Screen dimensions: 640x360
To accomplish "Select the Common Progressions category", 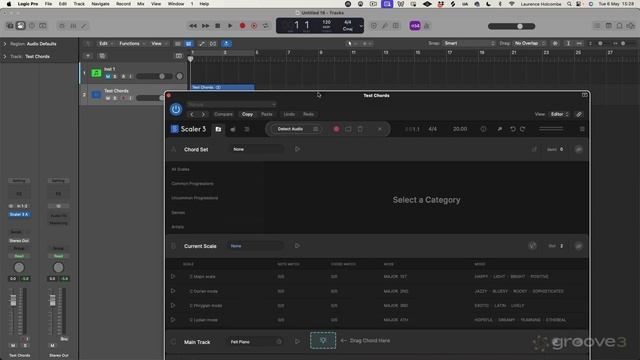I will pos(192,184).
